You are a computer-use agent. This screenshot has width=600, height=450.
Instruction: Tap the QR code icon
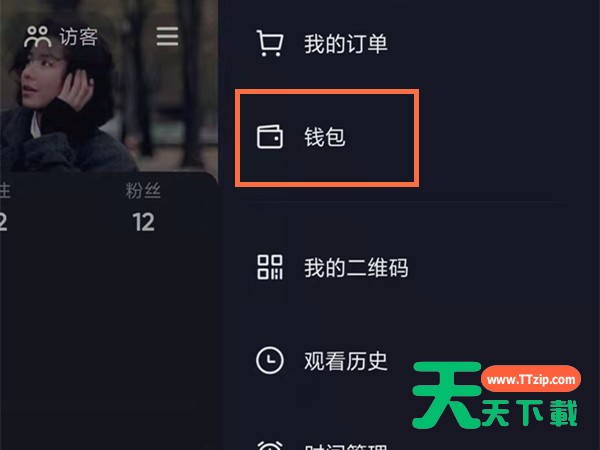click(x=270, y=267)
